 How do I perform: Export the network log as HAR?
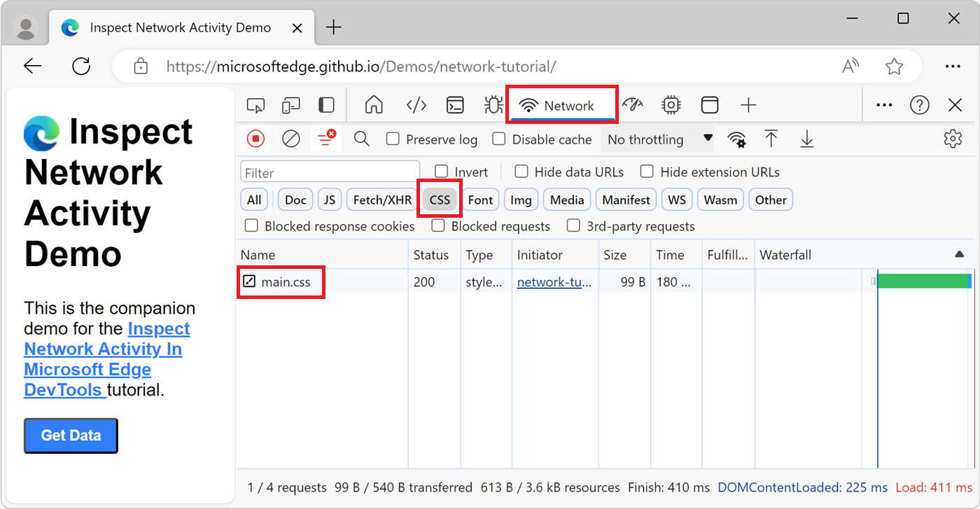(806, 138)
